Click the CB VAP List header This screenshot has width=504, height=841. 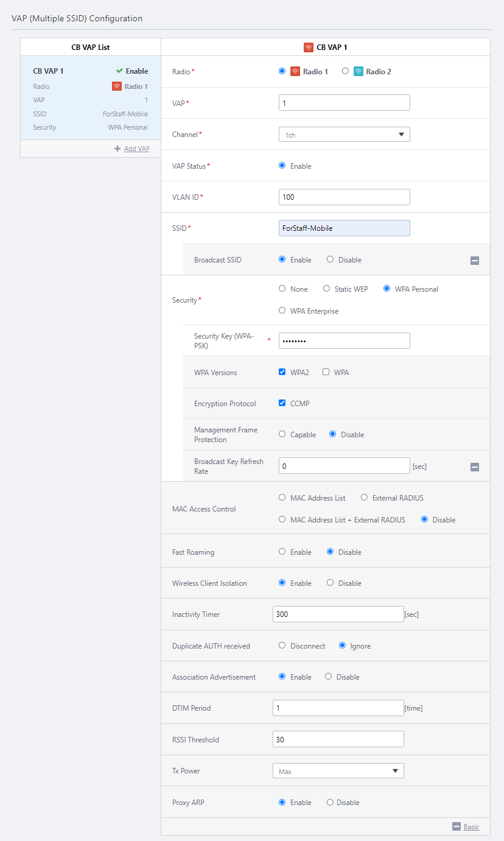90,47
